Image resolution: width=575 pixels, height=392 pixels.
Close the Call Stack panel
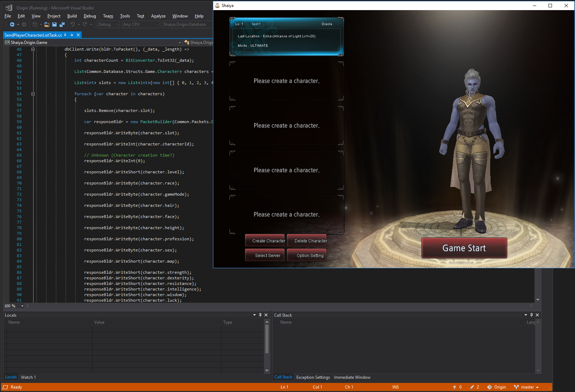coord(537,315)
